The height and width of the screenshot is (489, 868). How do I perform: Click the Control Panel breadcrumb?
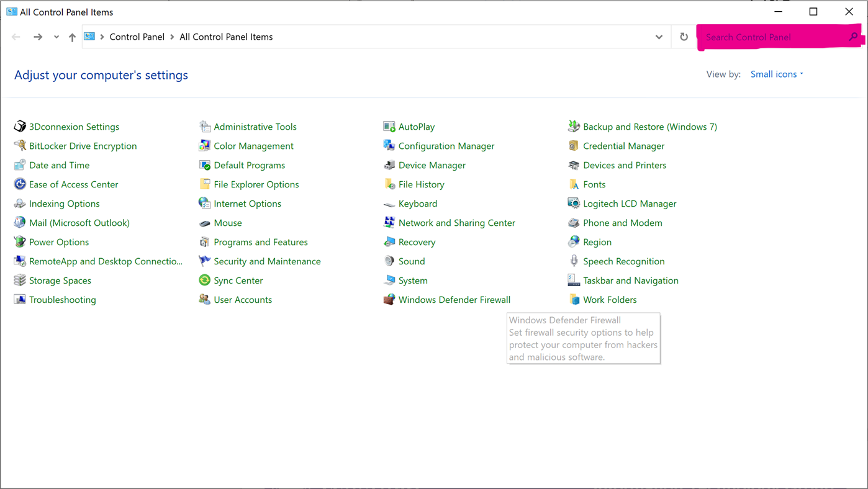tap(137, 37)
